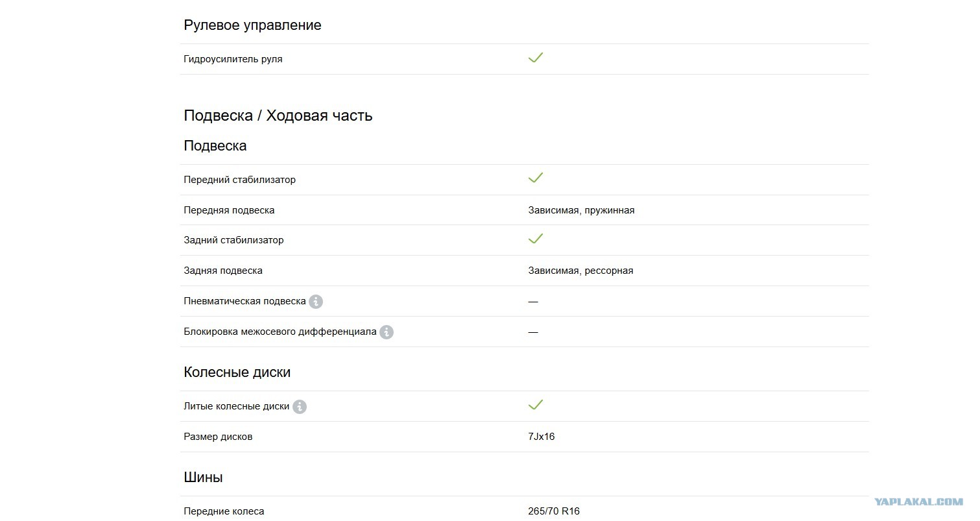Click the value Зависимая, рессорная
980x521 pixels.
(580, 271)
